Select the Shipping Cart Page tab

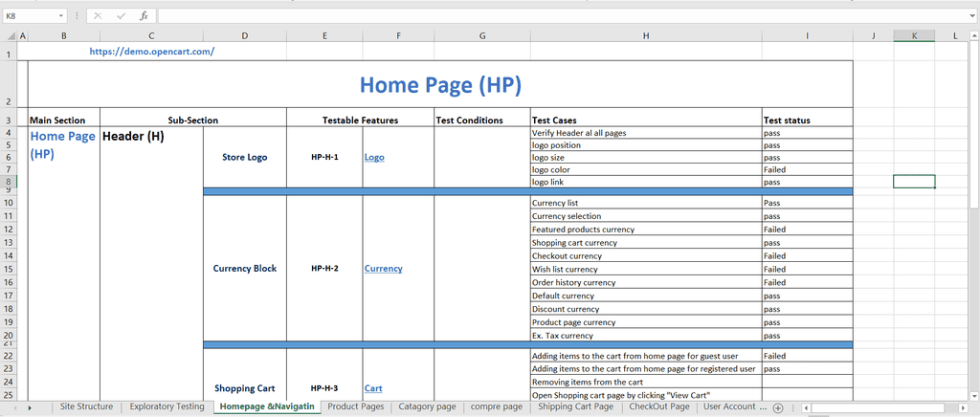tap(574, 406)
